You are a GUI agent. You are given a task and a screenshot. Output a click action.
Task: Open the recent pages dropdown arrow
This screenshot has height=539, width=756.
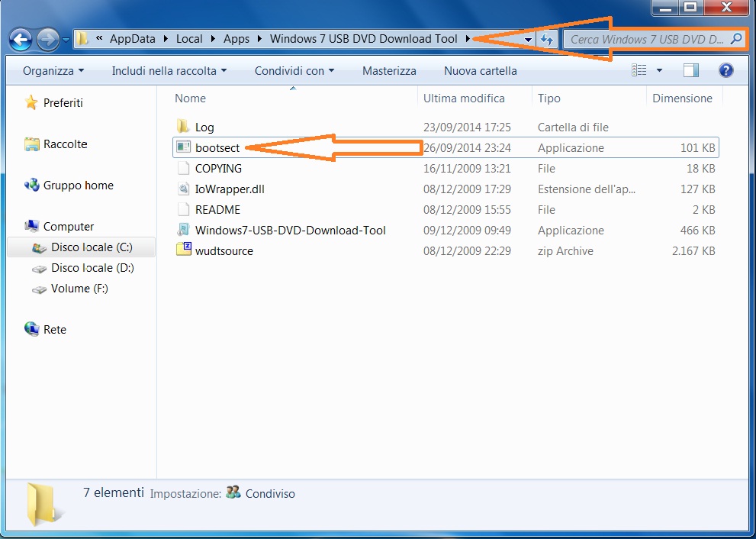click(x=66, y=40)
